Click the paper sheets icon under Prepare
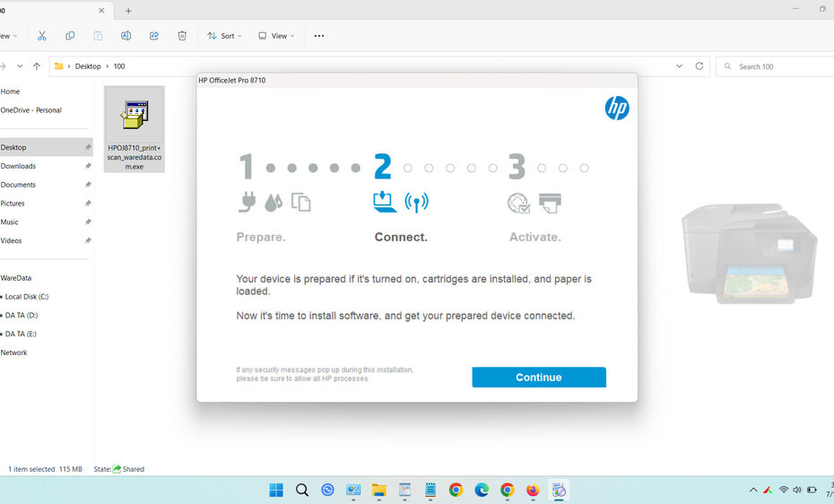Viewport: 834px width, 504px height. click(x=301, y=202)
